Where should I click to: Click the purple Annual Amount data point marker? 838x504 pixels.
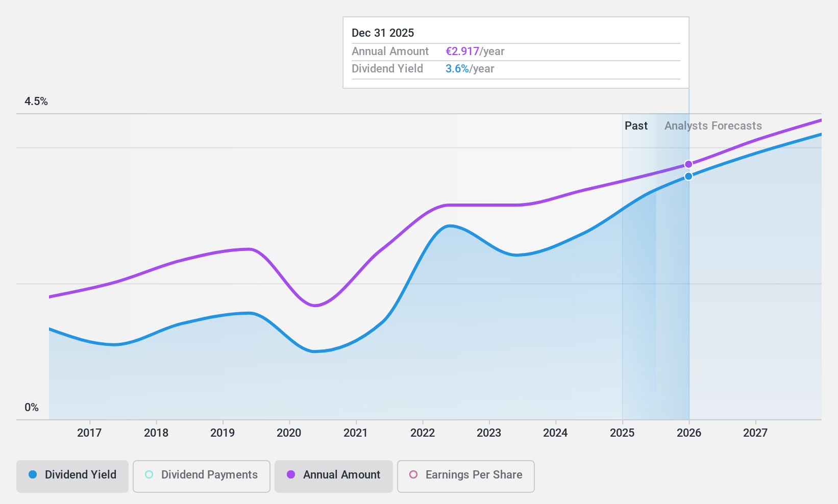pyautogui.click(x=688, y=164)
